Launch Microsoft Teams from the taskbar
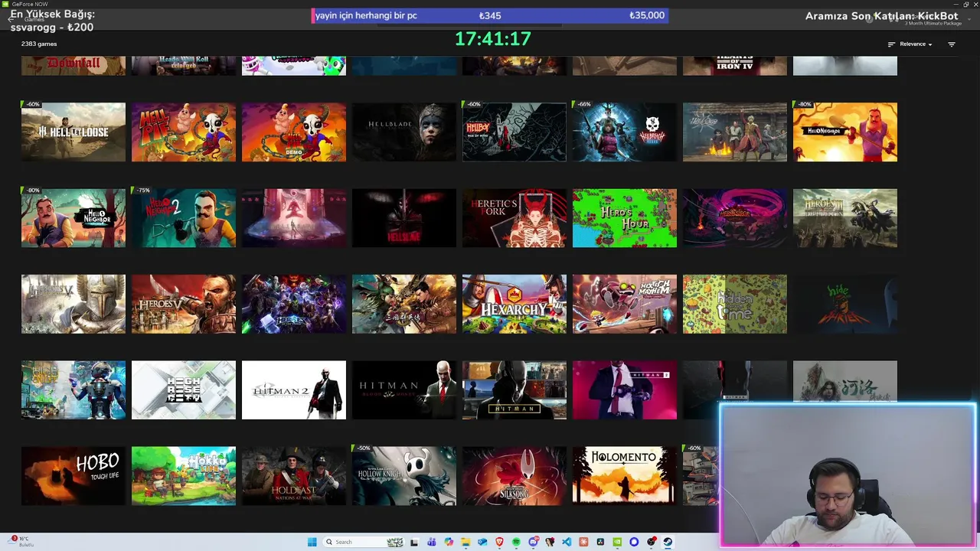Viewport: 980px width, 551px height. click(431, 542)
